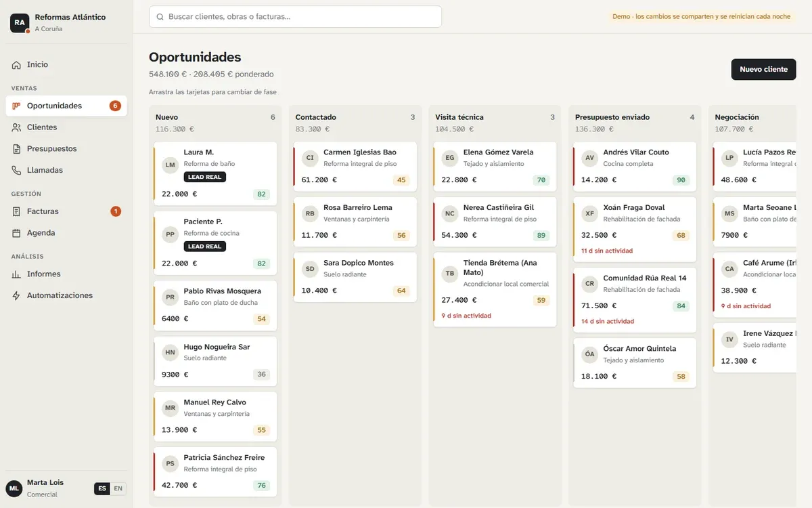Open the Reformas Atlántico workspace header
812x508 pixels.
coord(66,23)
